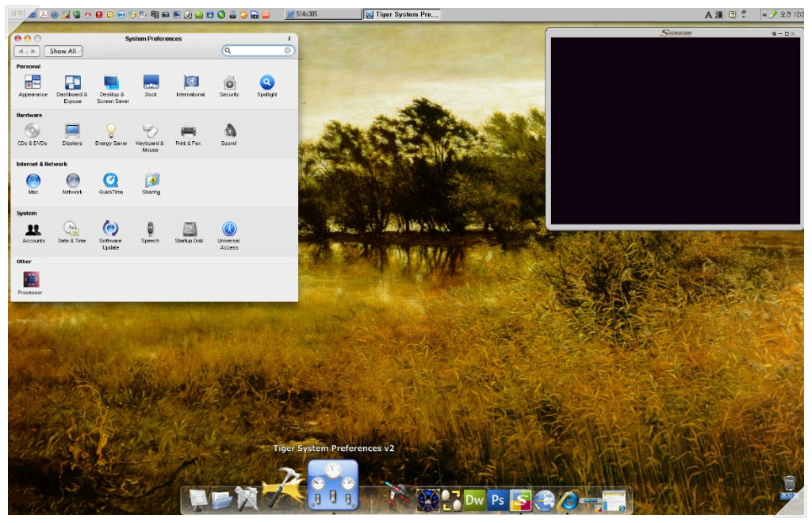Open Internet Explorer from the dock

point(568,500)
